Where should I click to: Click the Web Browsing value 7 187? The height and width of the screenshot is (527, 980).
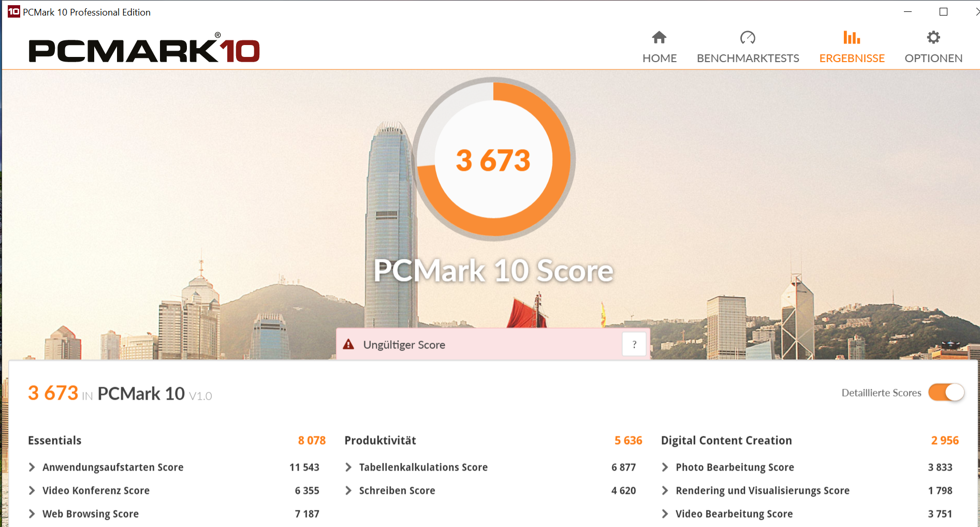point(307,514)
